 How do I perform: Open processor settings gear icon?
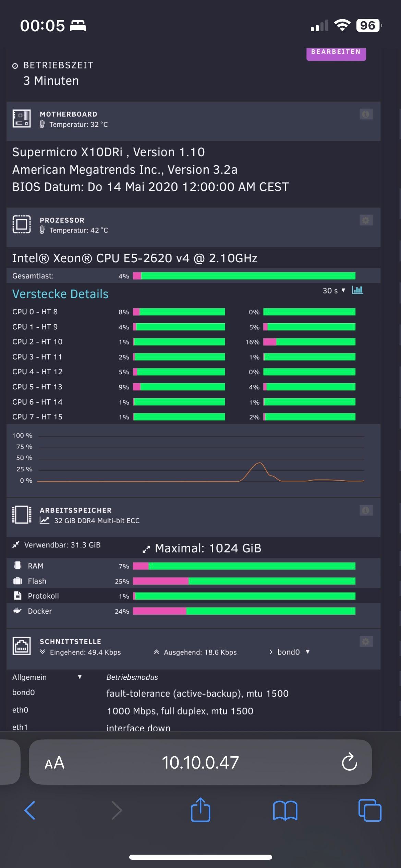tap(366, 220)
